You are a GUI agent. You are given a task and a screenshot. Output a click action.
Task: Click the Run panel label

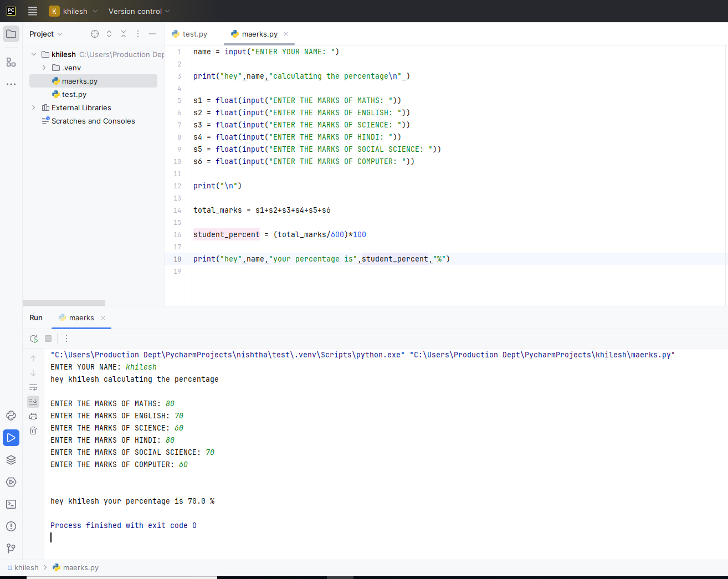36,317
